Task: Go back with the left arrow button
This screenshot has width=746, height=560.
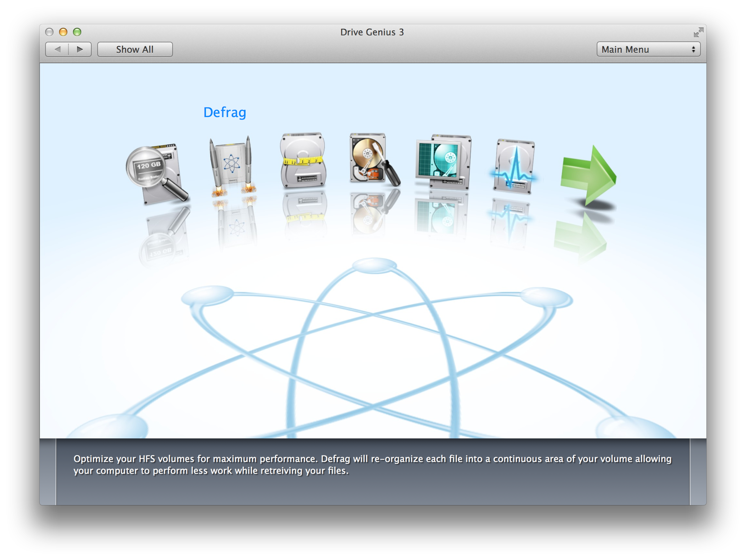Action: tap(57, 49)
